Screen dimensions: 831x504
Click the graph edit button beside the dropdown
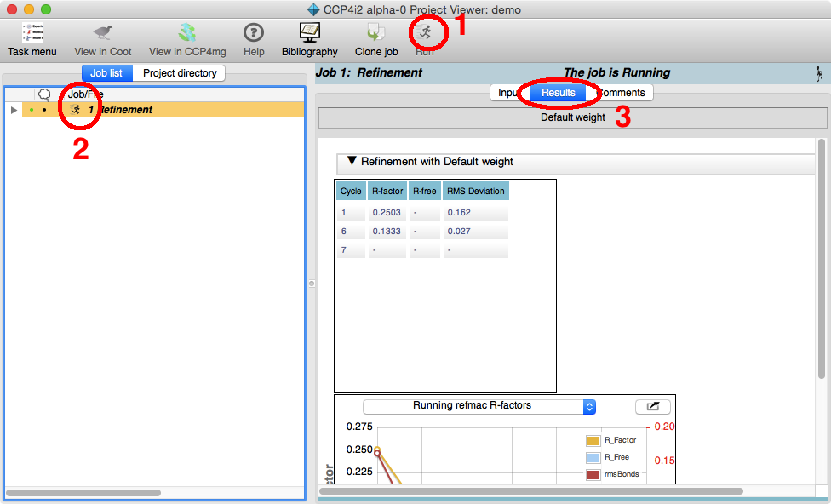(x=652, y=406)
